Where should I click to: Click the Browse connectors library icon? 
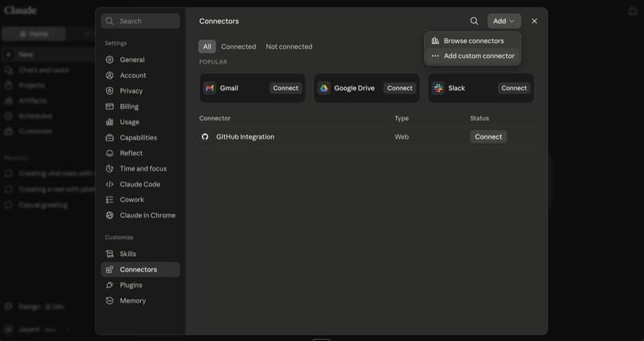(x=435, y=41)
